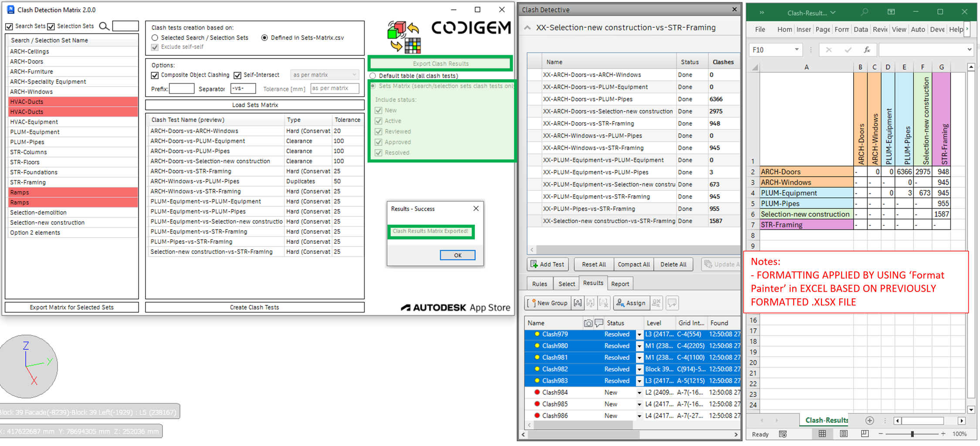Collapse the Clash Detective test header chevron

(527, 27)
